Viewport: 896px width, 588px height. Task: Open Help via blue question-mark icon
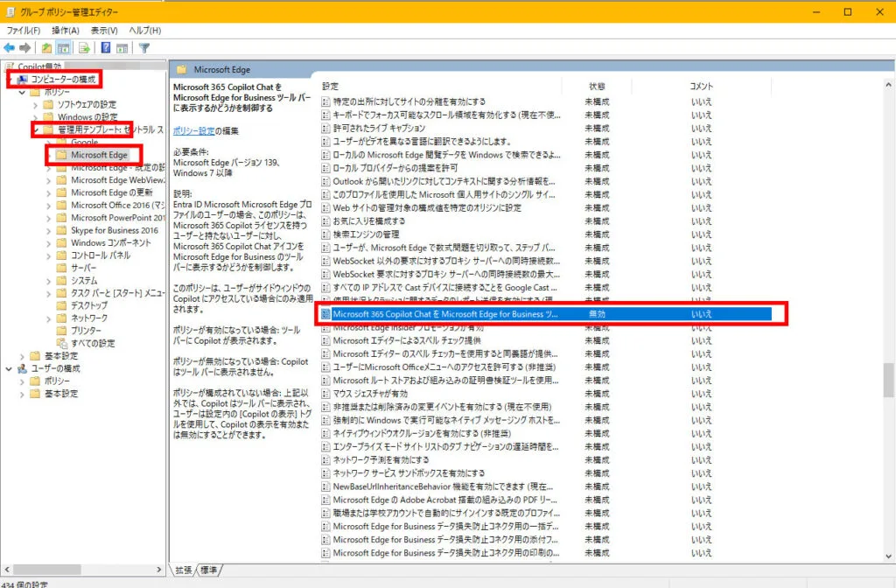(x=106, y=48)
